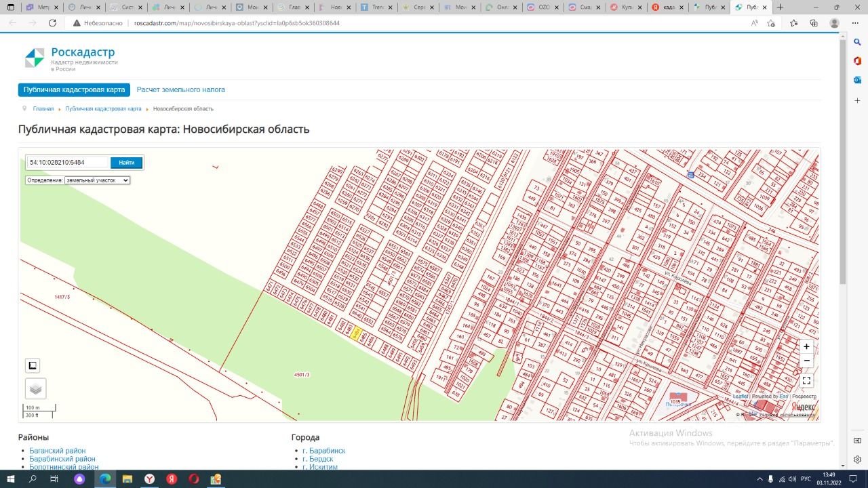Open the Определение object type dropdown

click(97, 180)
